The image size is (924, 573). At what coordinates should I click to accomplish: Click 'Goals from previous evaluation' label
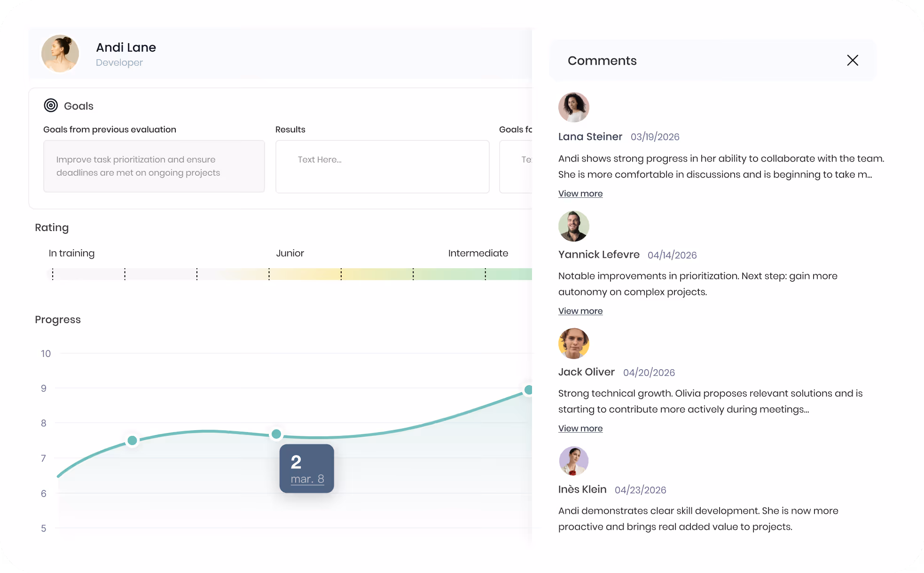point(110,129)
